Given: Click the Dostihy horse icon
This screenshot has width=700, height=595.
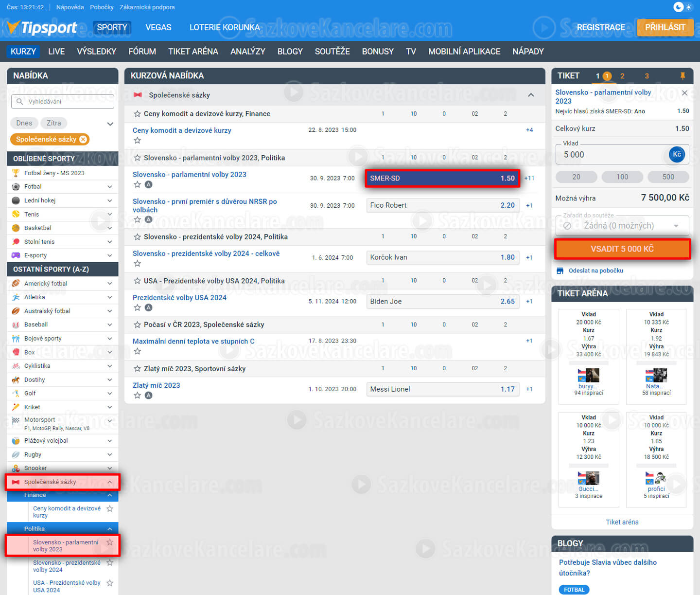Looking at the screenshot, I should [16, 379].
